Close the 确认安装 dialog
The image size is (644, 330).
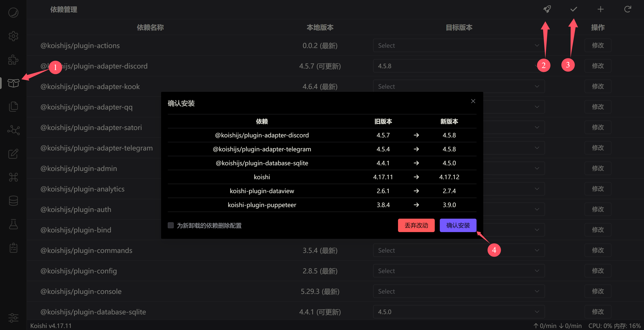473,101
